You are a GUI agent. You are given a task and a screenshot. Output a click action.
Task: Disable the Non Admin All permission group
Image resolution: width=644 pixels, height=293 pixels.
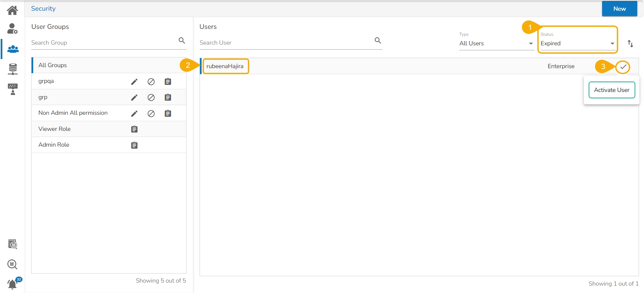(x=151, y=113)
